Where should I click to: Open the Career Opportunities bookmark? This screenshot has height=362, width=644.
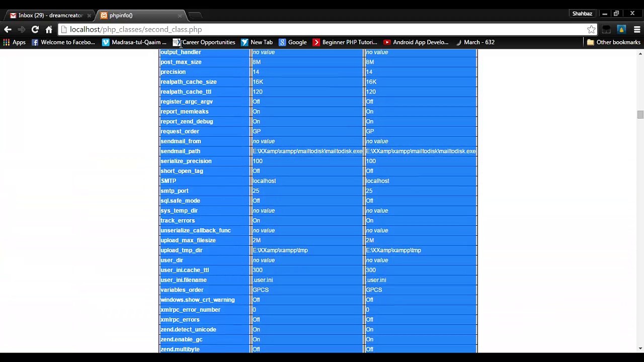pyautogui.click(x=204, y=42)
